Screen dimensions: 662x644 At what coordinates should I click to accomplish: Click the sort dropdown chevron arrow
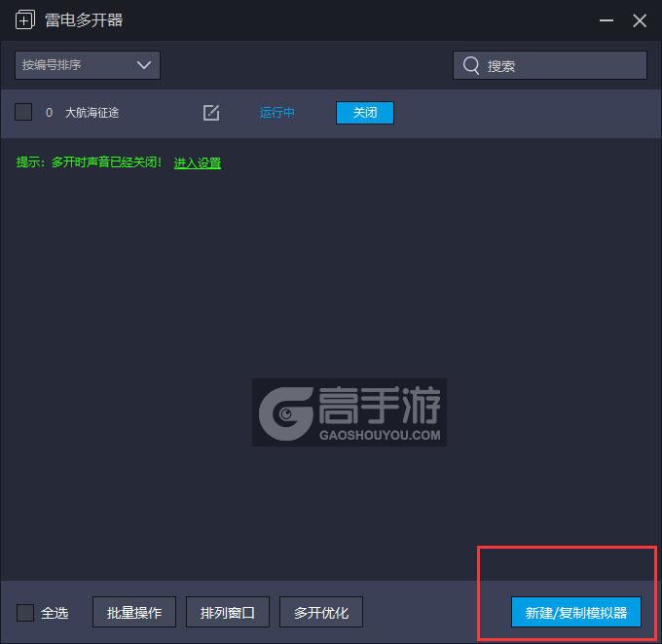[144, 65]
